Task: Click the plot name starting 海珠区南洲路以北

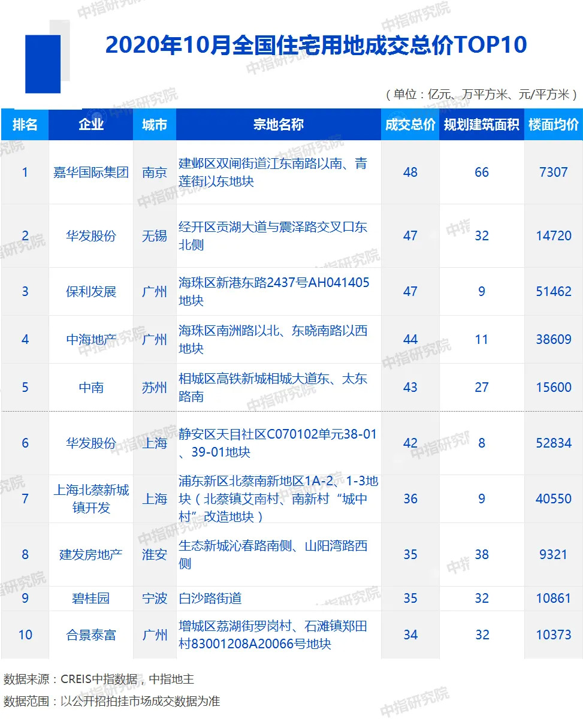Action: point(273,340)
